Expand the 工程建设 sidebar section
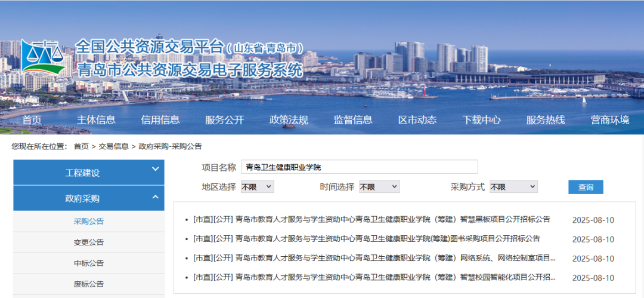 [89, 173]
